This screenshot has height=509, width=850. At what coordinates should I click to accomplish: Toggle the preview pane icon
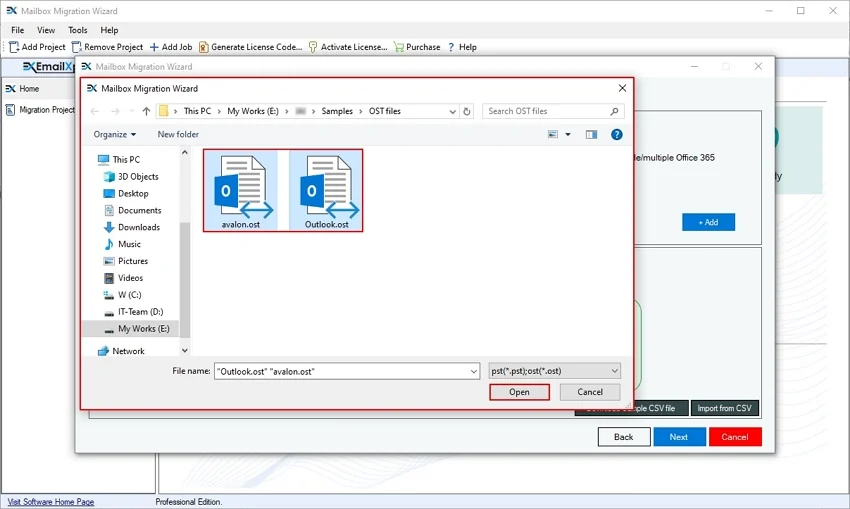pyautogui.click(x=591, y=134)
